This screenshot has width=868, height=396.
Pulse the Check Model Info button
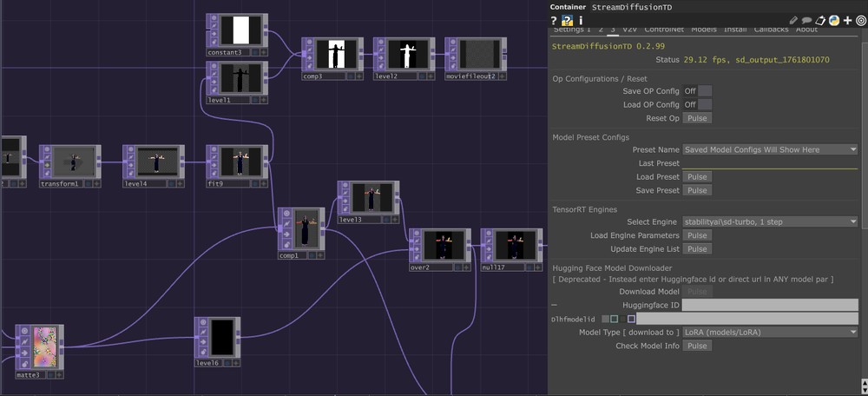pos(697,346)
